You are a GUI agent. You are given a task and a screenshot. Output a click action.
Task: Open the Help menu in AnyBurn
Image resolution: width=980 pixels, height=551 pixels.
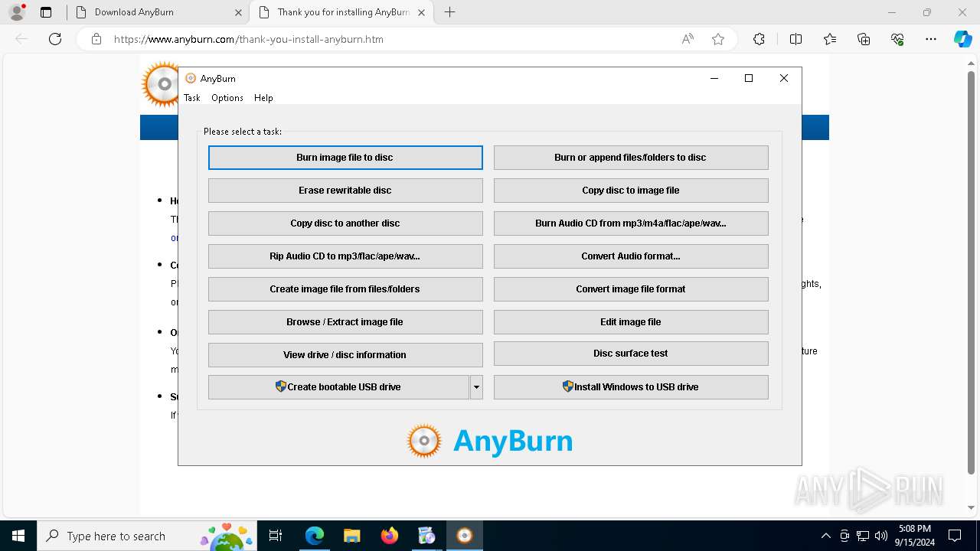(263, 98)
